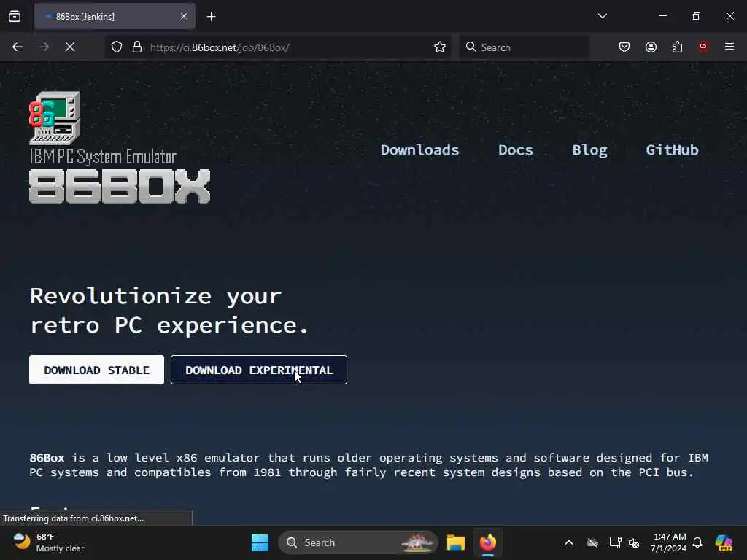This screenshot has height=560, width=747.
Task: Click Firefox icon in taskbar
Action: point(488,542)
